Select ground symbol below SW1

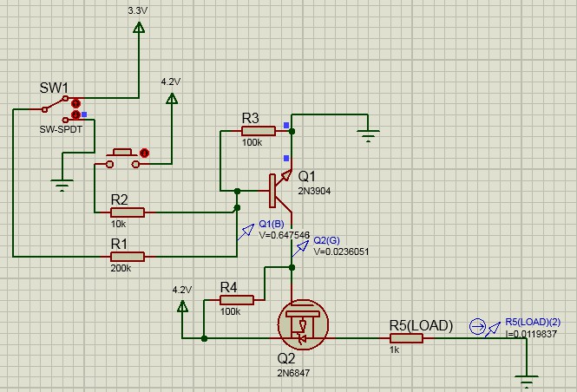click(x=62, y=186)
